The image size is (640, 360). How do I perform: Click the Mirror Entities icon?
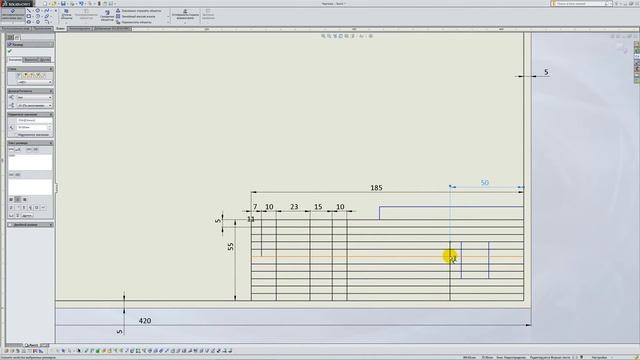coord(118,11)
